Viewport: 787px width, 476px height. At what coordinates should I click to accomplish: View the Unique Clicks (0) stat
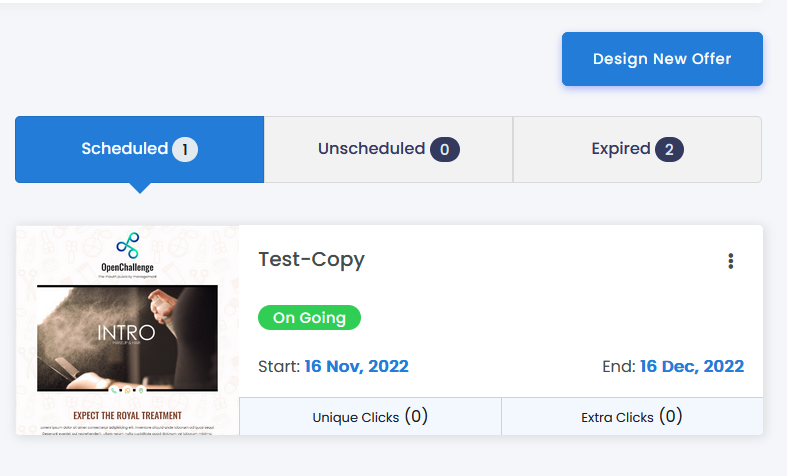(370, 417)
